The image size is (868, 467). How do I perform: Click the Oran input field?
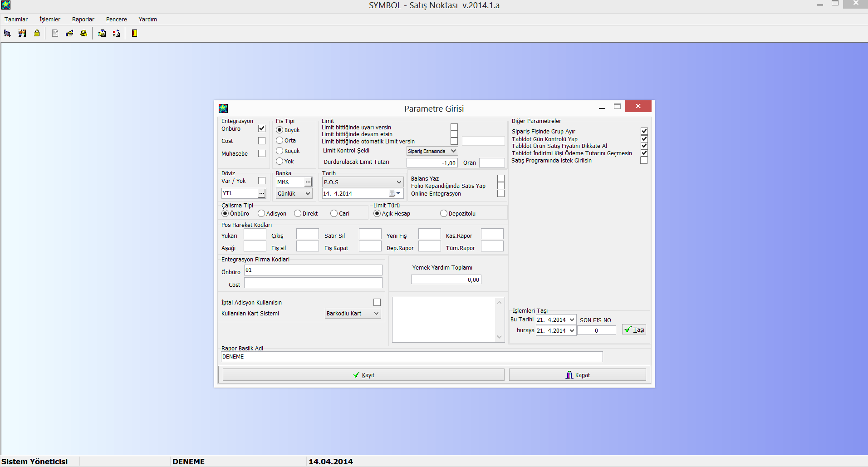point(492,163)
